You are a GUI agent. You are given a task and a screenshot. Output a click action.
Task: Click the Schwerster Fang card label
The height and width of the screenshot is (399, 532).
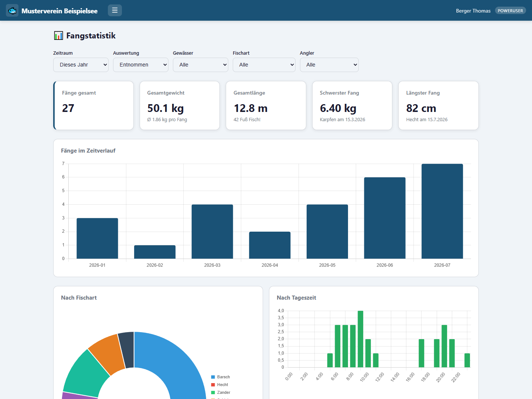(x=340, y=93)
